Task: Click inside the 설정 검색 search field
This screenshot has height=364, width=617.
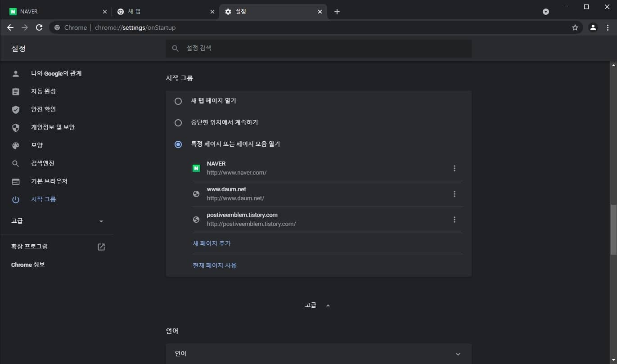Action: click(315, 48)
